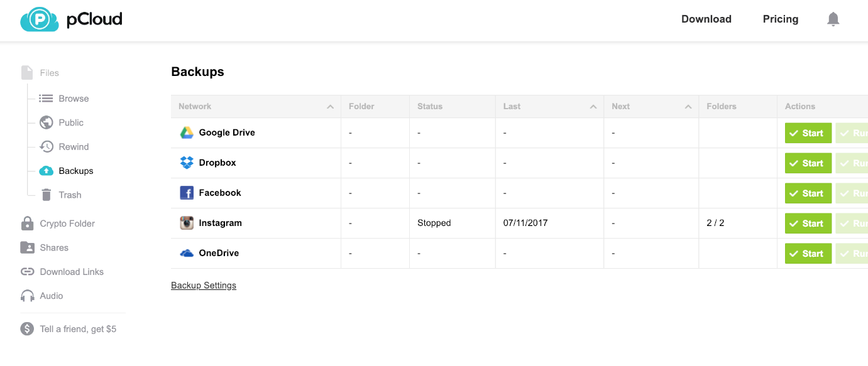Viewport: 868px width, 366px height.
Task: Sort by Last column arrow
Action: tap(593, 107)
